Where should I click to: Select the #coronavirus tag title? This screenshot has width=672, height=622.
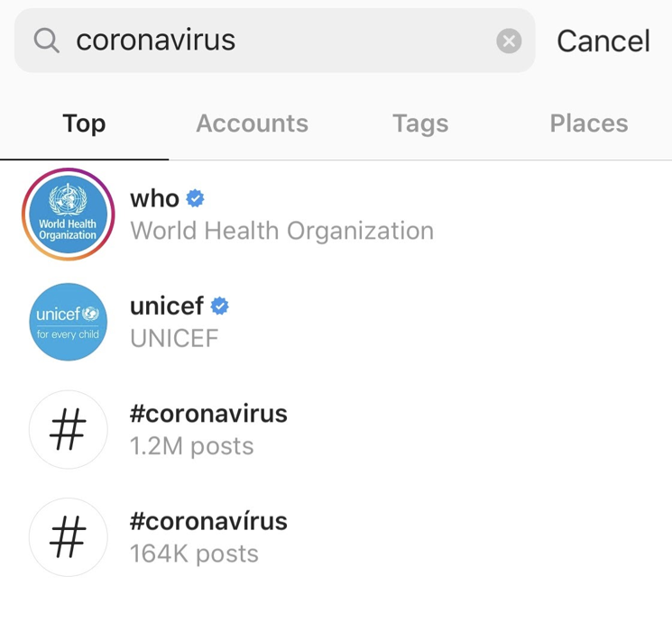[208, 414]
